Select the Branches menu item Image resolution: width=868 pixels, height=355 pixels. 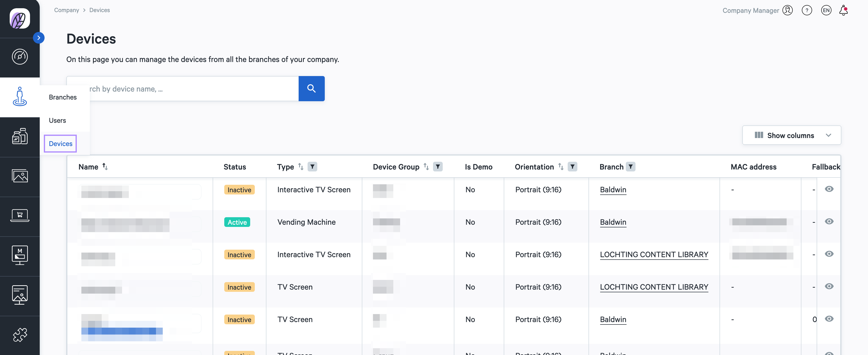(x=62, y=96)
